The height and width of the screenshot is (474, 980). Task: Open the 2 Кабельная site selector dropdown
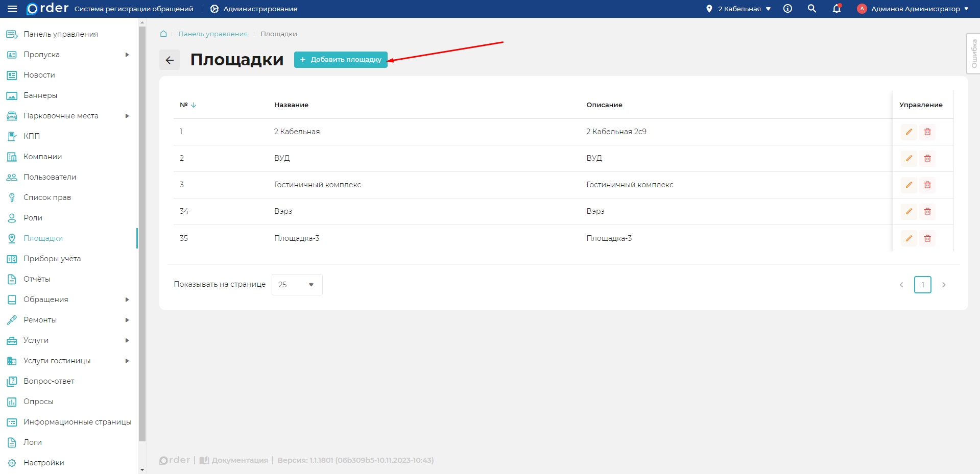[x=739, y=9]
